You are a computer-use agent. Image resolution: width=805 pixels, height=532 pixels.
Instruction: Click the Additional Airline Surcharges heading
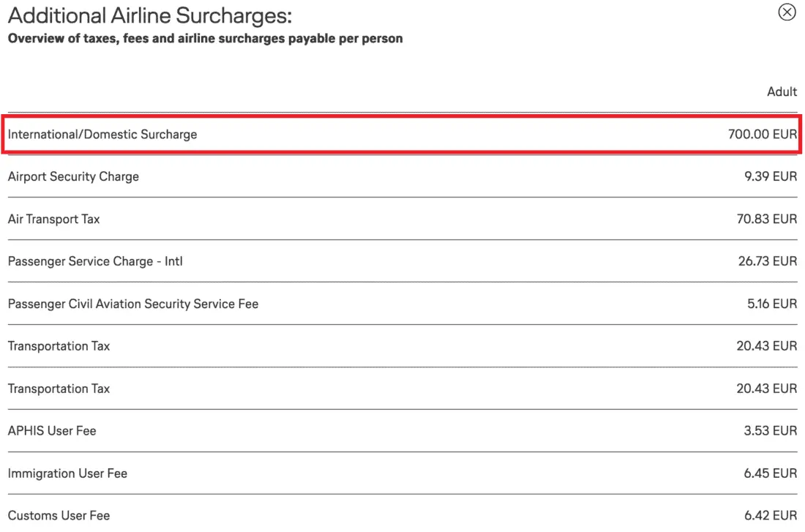tap(149, 16)
